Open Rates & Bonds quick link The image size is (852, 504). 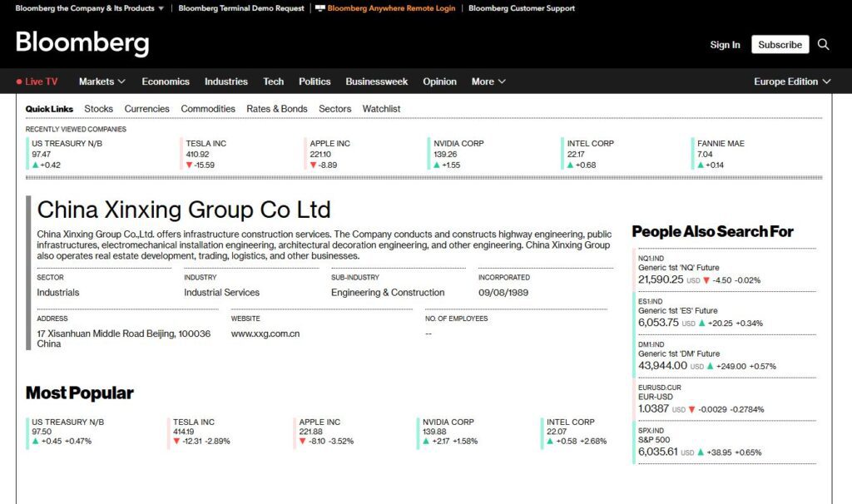pyautogui.click(x=277, y=109)
